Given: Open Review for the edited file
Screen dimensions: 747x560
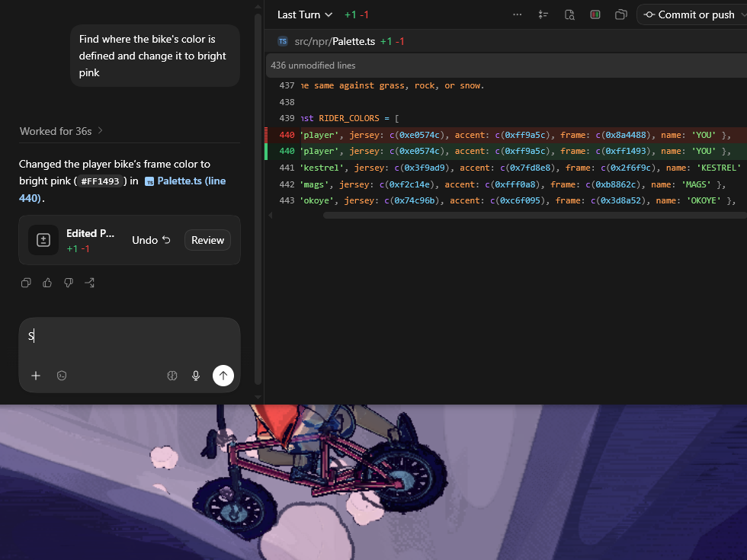Looking at the screenshot, I should coord(207,240).
